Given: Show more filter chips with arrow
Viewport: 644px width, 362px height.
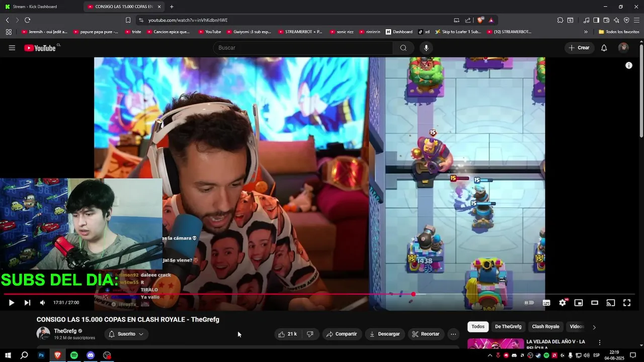Looking at the screenshot, I should (594, 327).
